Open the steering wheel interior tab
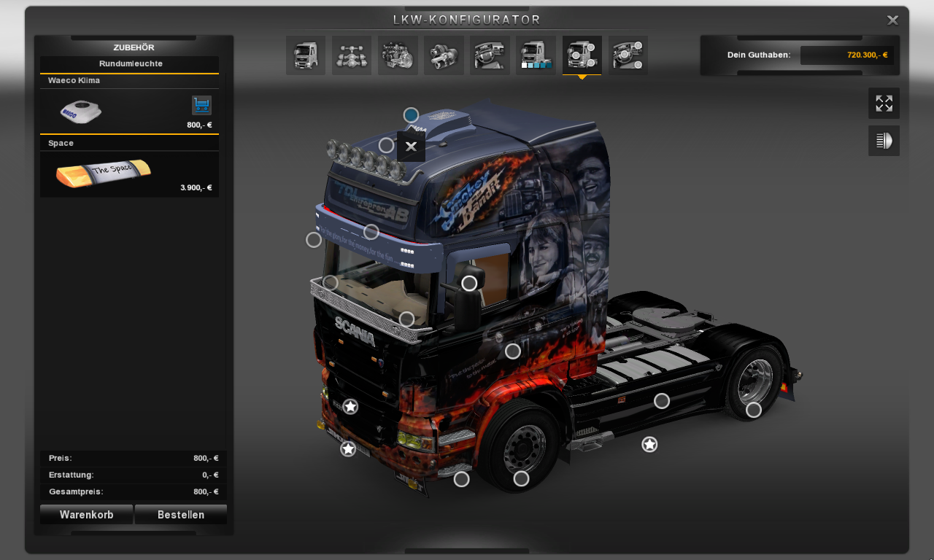Image resolution: width=934 pixels, height=560 pixels. 490,55
